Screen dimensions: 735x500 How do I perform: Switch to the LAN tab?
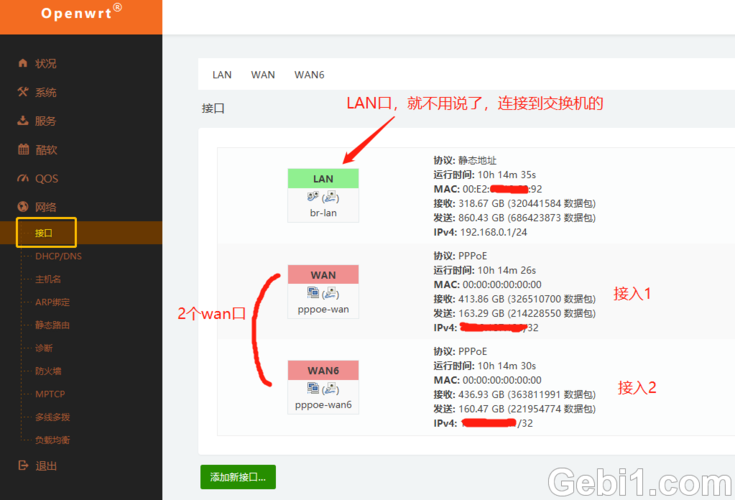(222, 75)
